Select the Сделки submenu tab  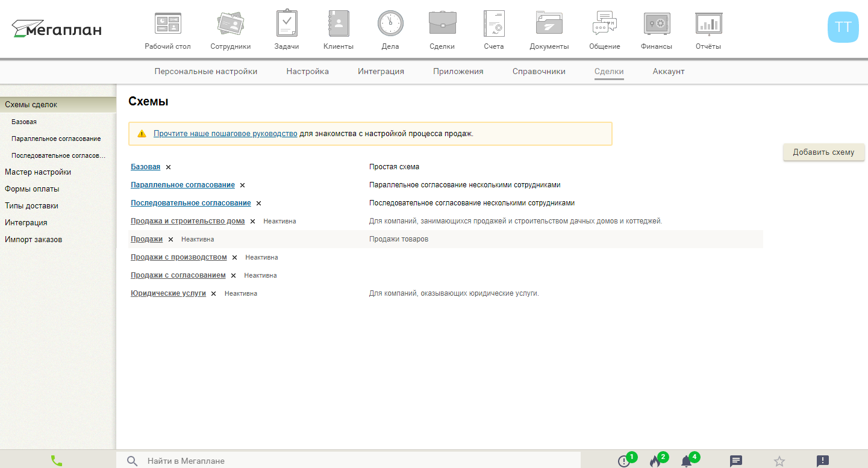point(609,71)
